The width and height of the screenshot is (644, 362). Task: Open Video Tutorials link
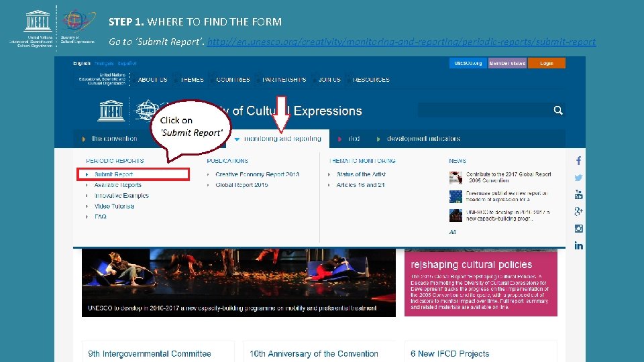(114, 206)
